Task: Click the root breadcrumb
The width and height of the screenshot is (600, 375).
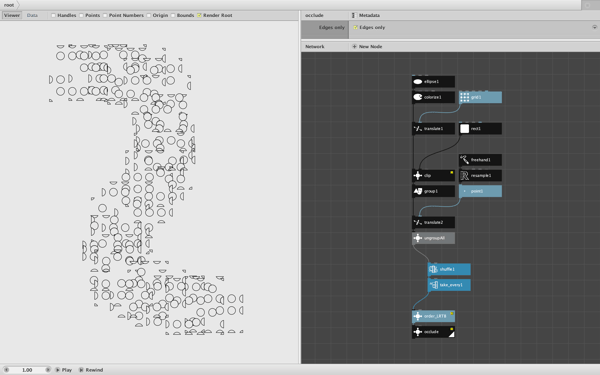Action: [9, 5]
